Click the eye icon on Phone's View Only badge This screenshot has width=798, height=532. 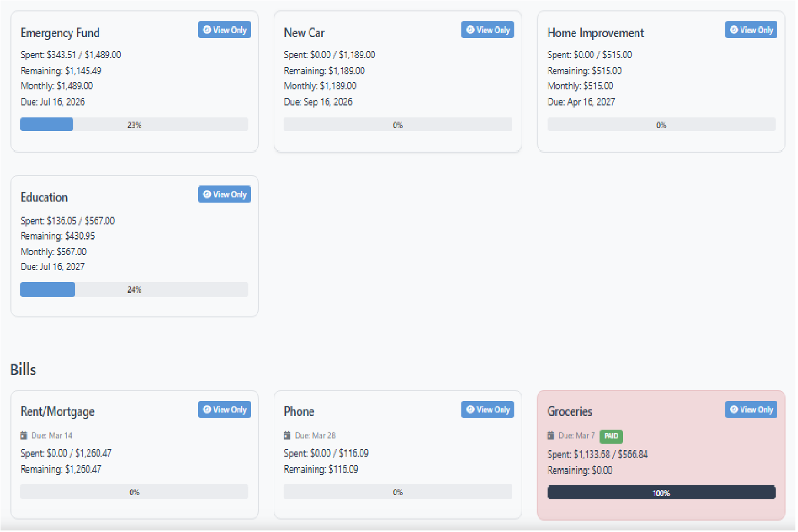[x=471, y=409]
